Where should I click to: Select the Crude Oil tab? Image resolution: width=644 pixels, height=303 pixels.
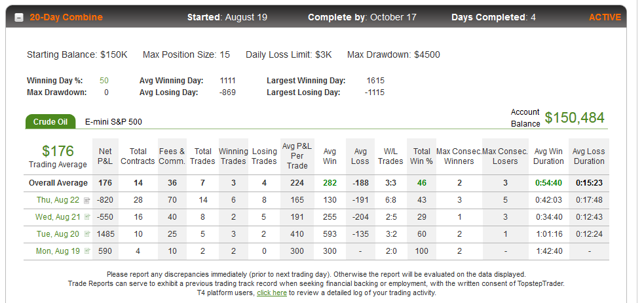click(x=50, y=122)
